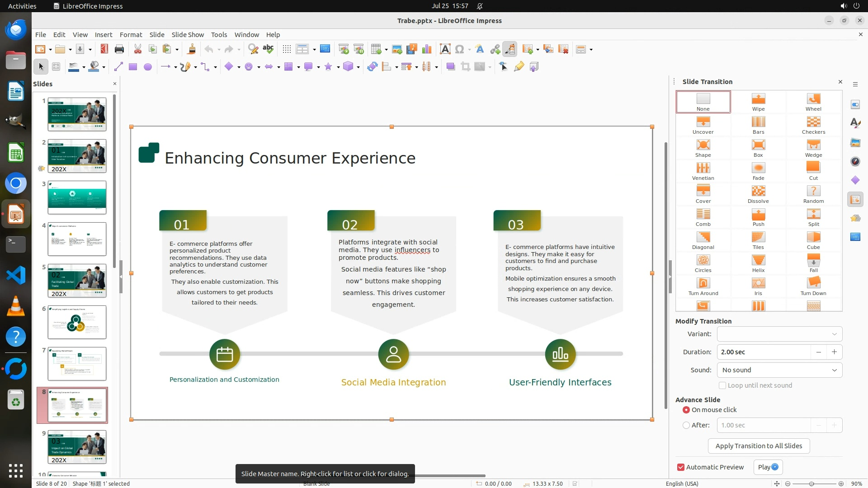Select slide 6 thumbnail in Slides panel

pyautogui.click(x=77, y=322)
